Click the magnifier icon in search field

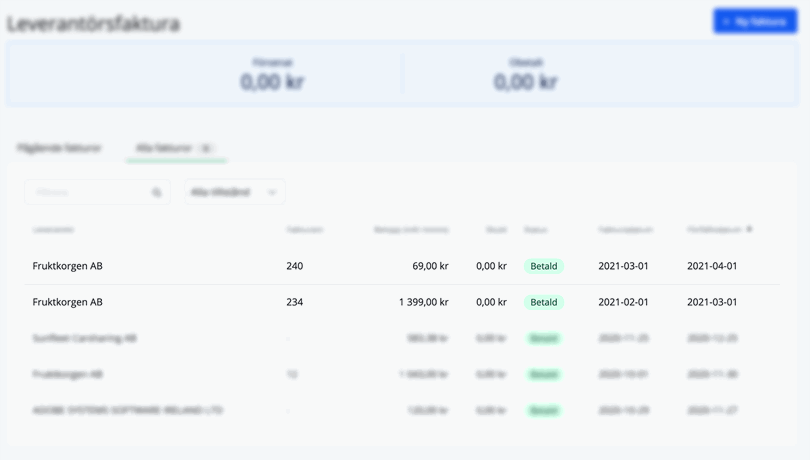[157, 193]
